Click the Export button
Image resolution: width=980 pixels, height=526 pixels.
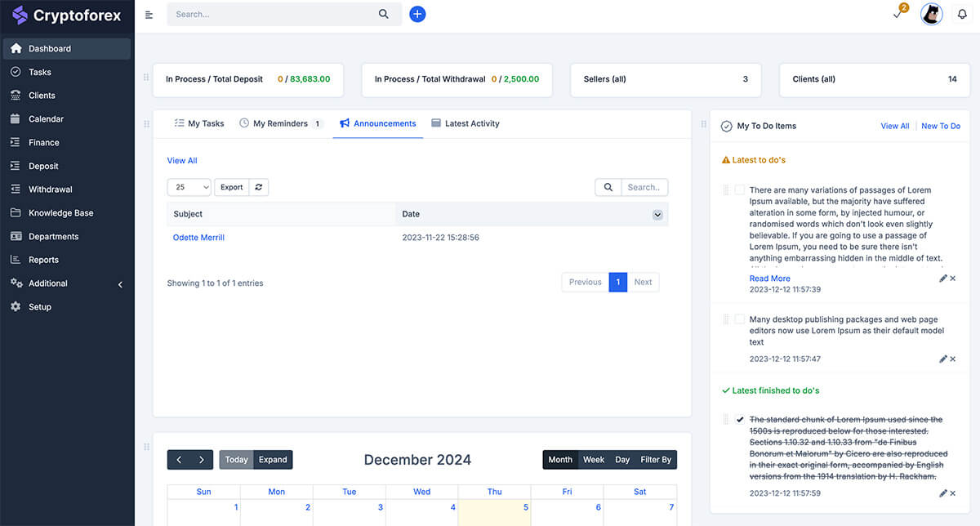pyautogui.click(x=232, y=187)
